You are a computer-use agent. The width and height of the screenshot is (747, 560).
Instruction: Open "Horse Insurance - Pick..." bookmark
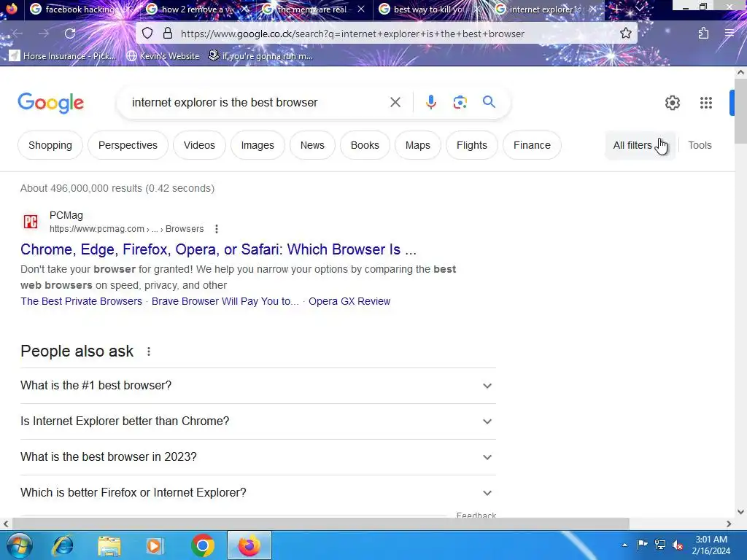pyautogui.click(x=63, y=55)
